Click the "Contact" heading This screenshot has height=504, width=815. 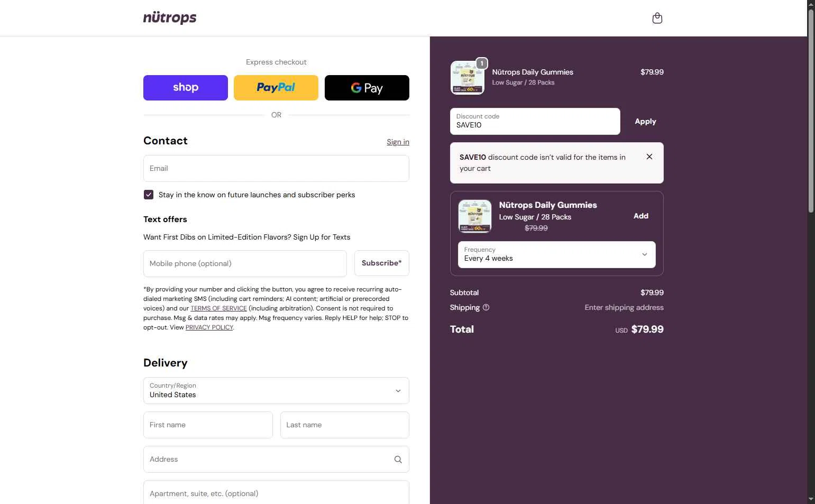click(166, 141)
